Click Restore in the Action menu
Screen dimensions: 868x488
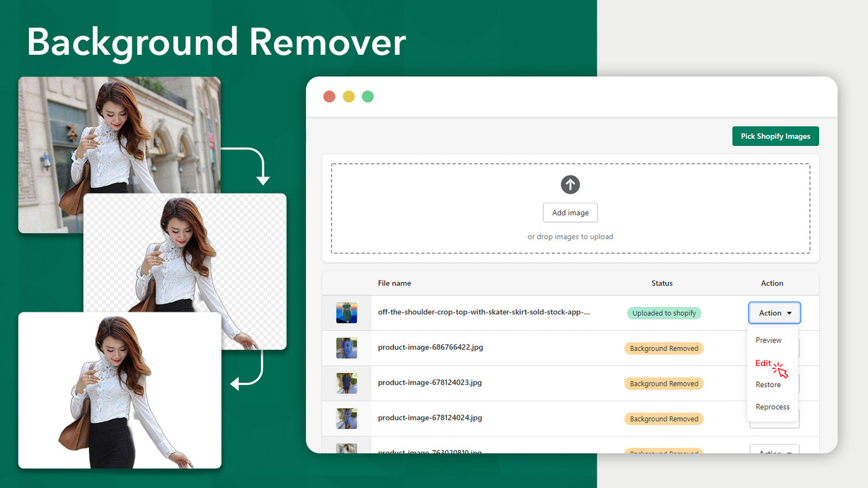768,384
